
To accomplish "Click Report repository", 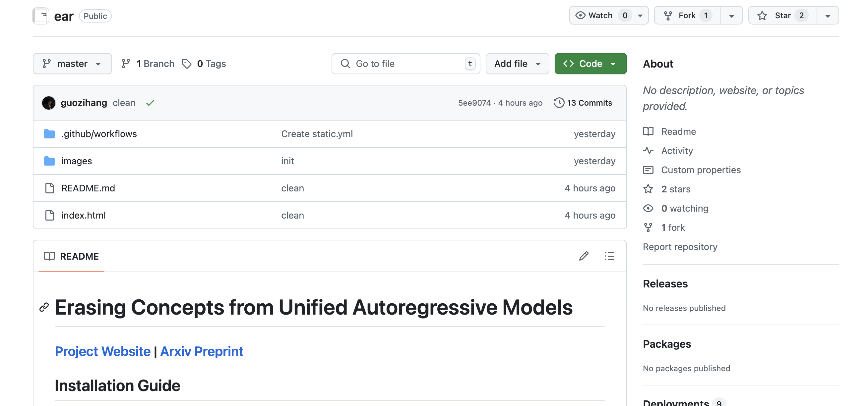I will click(680, 247).
